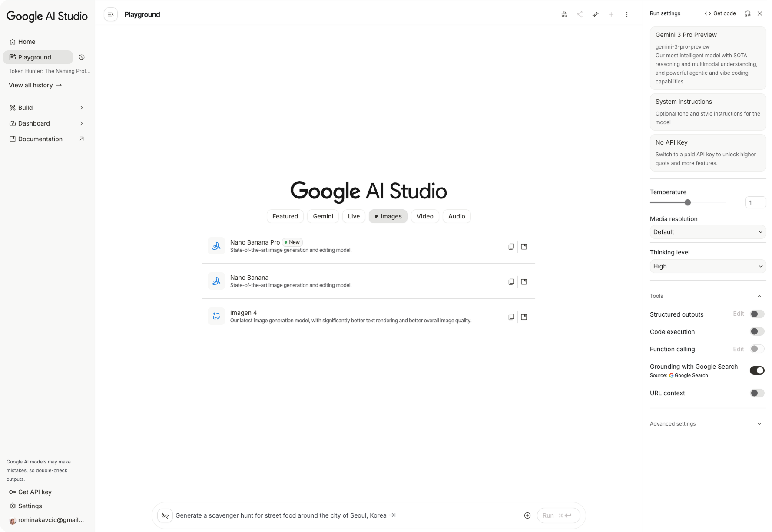Click Get code button

tap(720, 13)
